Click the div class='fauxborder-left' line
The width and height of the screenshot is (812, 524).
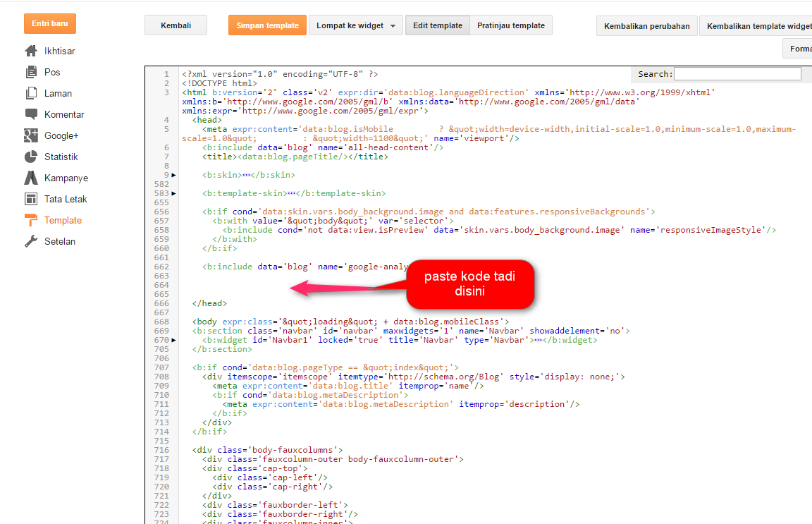pyautogui.click(x=275, y=505)
